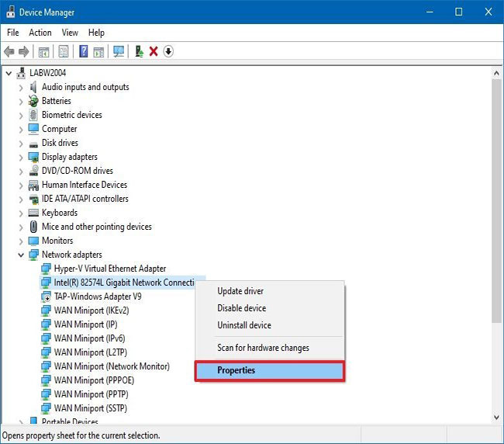The height and width of the screenshot is (444, 504).
Task: Select the Hyper-V Virtual Ethernet Adapter
Action: 109,269
